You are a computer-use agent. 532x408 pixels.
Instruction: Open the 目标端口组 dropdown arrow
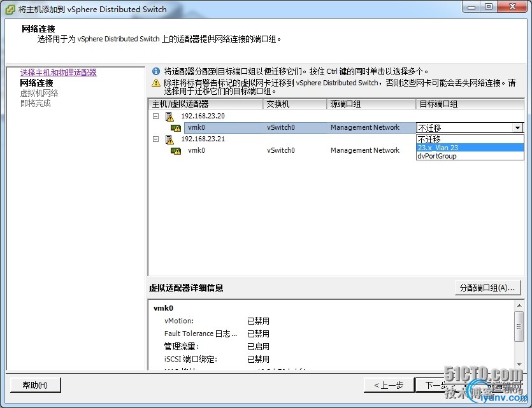(x=517, y=128)
